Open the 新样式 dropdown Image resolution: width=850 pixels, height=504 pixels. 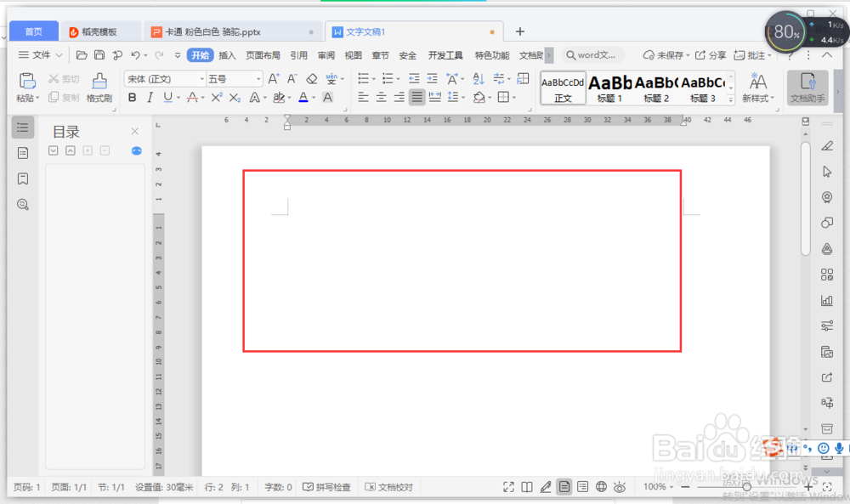758,98
